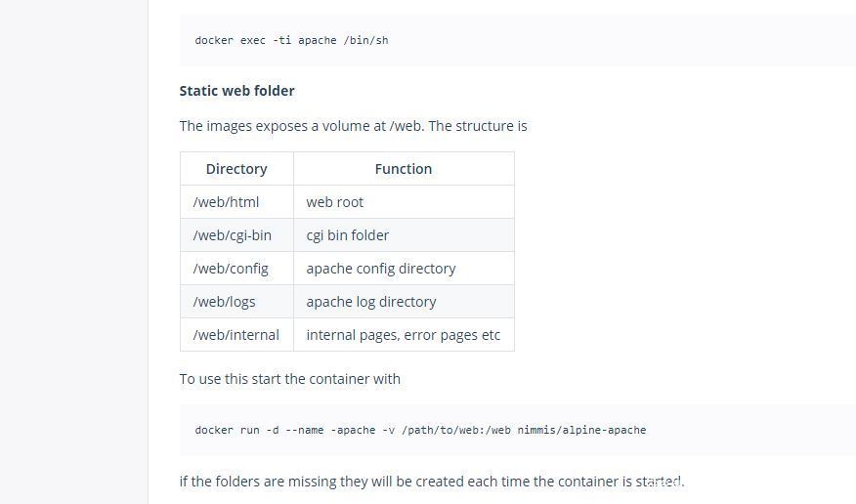The width and height of the screenshot is (856, 504).
Task: Select the /web/internal directory cell
Action: point(235,335)
